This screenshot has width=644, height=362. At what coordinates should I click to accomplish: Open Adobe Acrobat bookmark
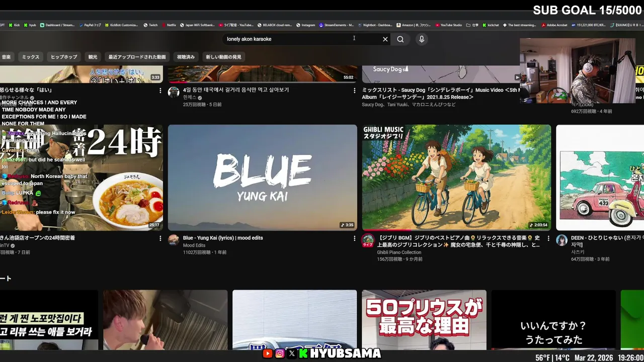(x=554, y=25)
